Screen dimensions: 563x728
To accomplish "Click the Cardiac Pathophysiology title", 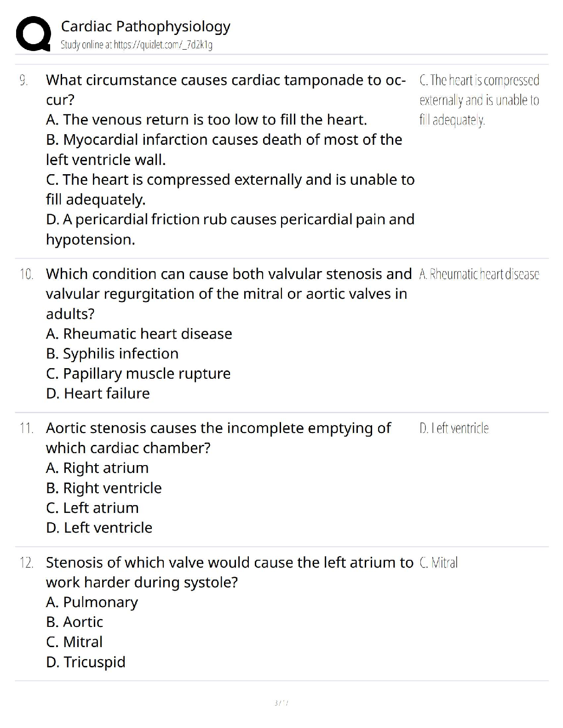I will (145, 26).
